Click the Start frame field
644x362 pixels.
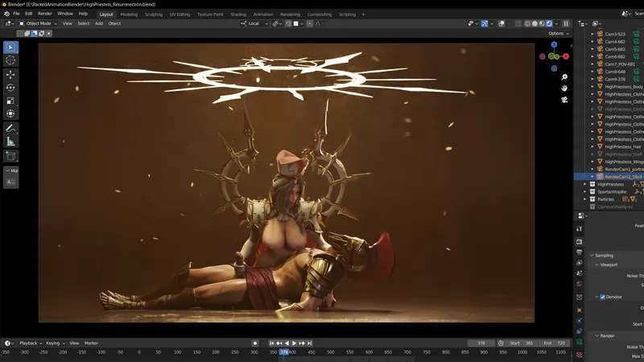pyautogui.click(x=522, y=343)
